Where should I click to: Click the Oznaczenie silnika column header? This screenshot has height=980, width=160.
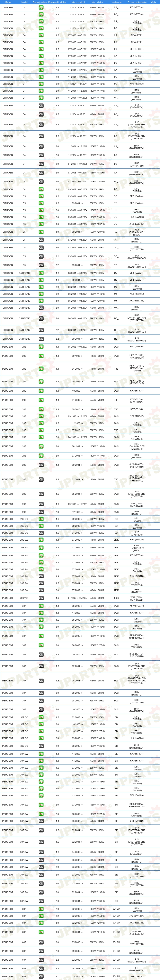click(x=137, y=2)
